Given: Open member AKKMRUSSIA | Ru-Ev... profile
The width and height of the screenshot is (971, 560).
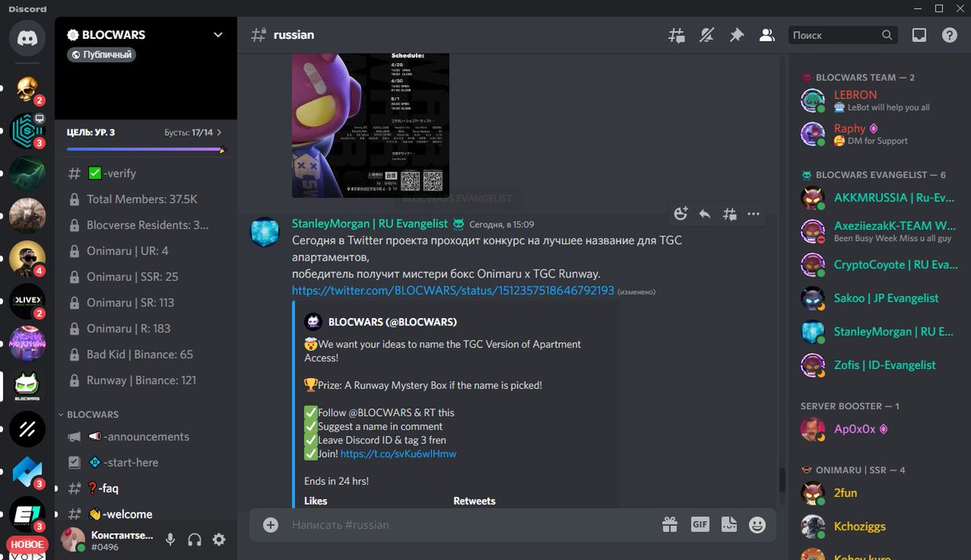Looking at the screenshot, I should click(x=877, y=197).
